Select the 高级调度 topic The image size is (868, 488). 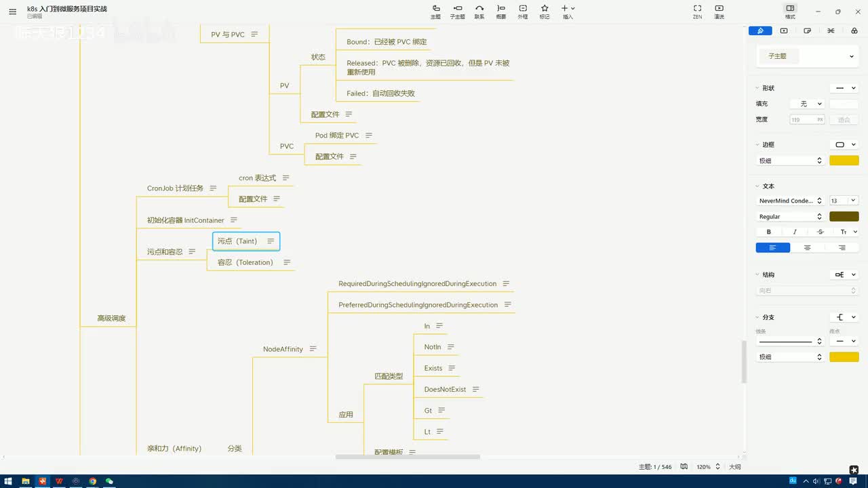tap(111, 318)
